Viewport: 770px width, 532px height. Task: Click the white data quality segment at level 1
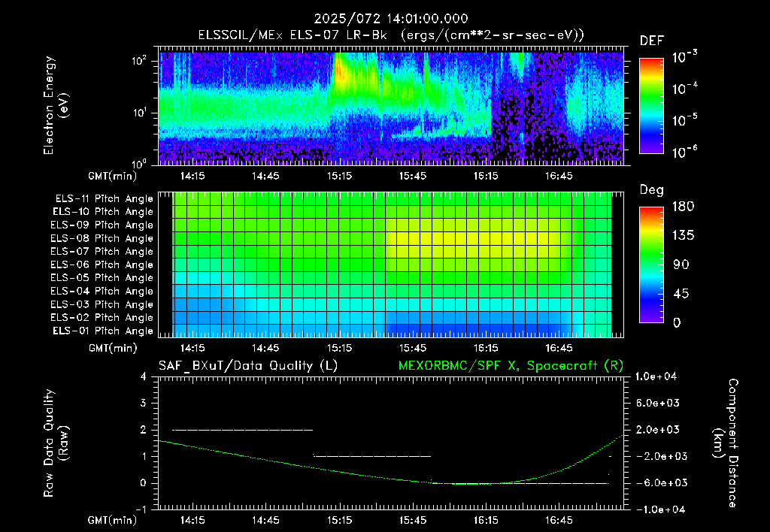[x=372, y=456]
